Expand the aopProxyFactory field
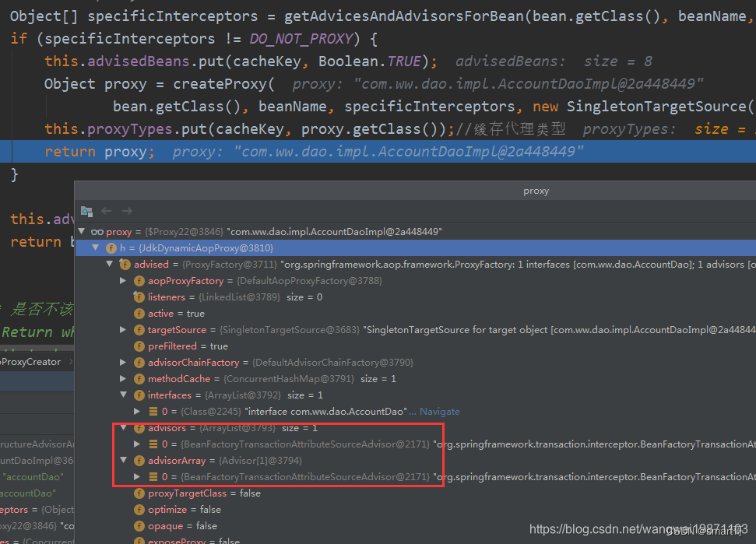 tap(124, 280)
